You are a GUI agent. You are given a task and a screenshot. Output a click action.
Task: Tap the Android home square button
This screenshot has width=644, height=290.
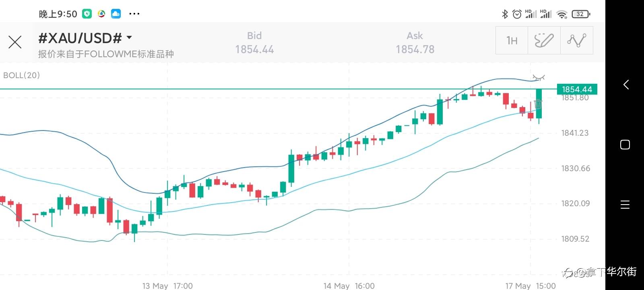(625, 145)
